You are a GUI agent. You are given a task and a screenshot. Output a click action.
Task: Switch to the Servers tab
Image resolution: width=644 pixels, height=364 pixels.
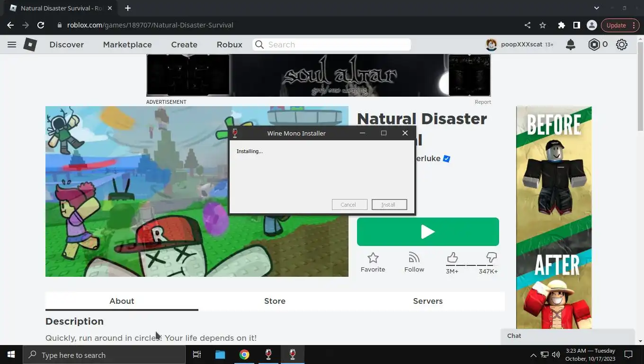click(x=428, y=301)
